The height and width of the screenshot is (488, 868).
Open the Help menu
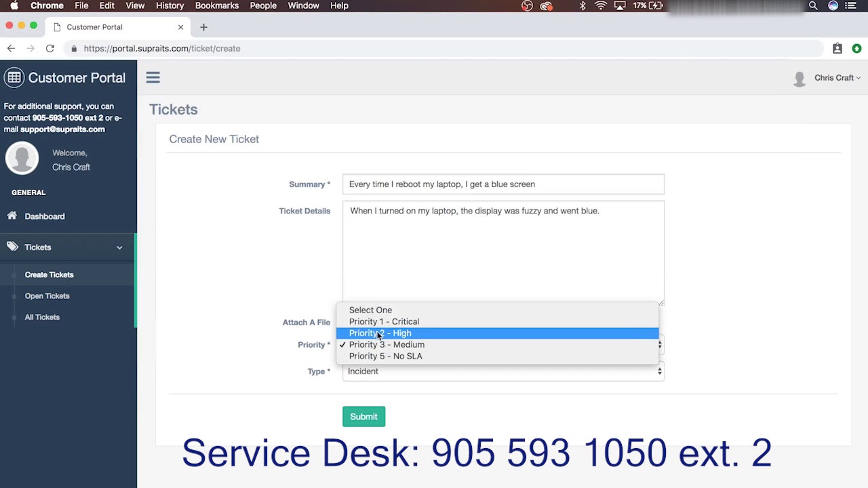point(339,5)
